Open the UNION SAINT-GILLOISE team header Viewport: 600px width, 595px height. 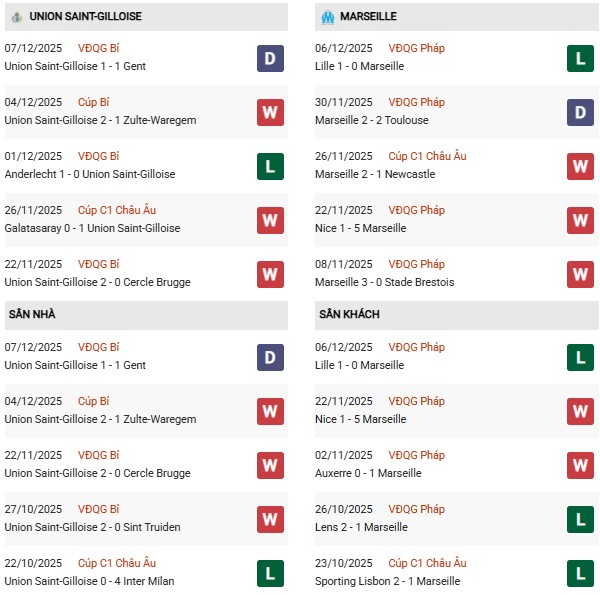pos(85,17)
